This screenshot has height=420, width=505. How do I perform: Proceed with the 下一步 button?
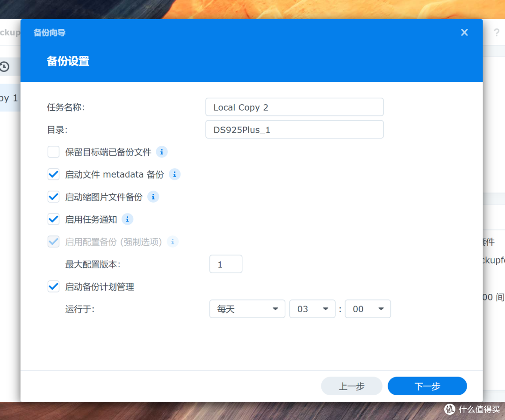[427, 386]
